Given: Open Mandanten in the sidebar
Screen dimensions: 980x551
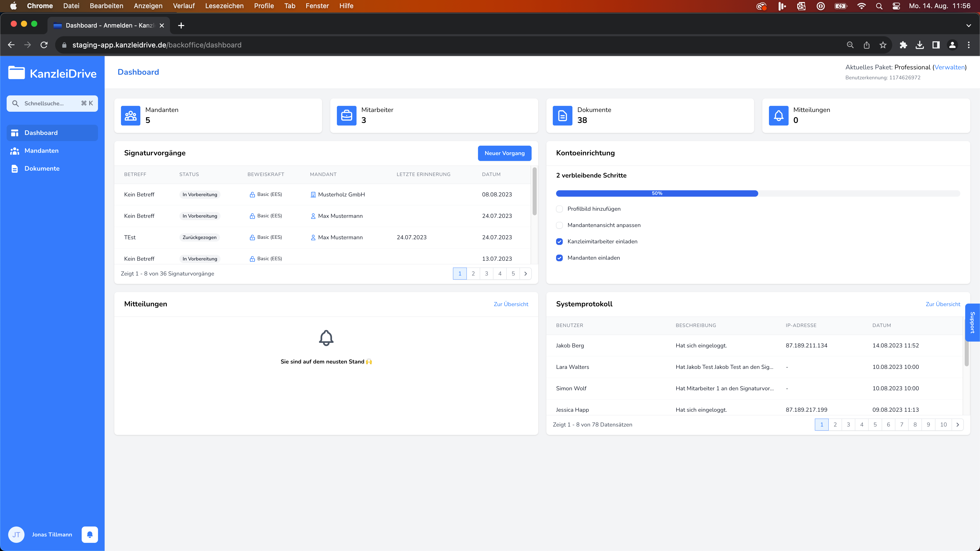Looking at the screenshot, I should [41, 151].
